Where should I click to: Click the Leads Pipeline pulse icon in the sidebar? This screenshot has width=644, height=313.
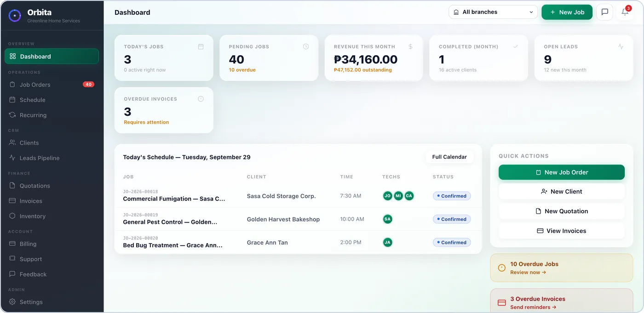[12, 158]
